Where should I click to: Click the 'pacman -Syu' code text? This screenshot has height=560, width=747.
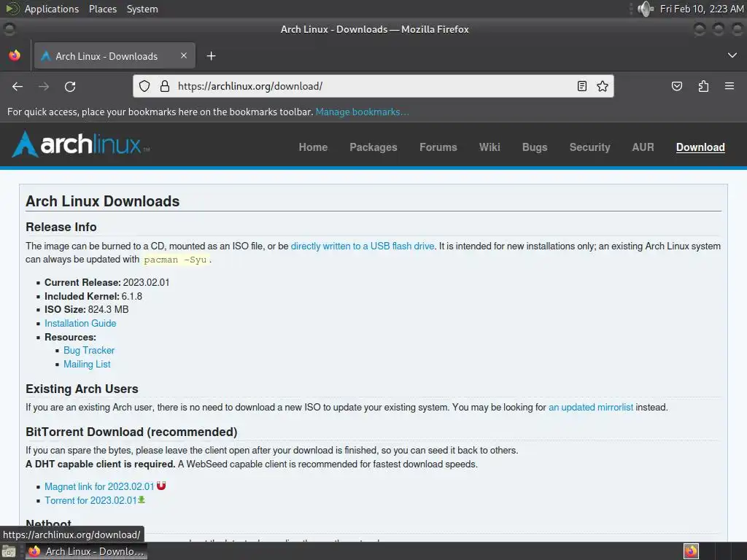point(175,260)
